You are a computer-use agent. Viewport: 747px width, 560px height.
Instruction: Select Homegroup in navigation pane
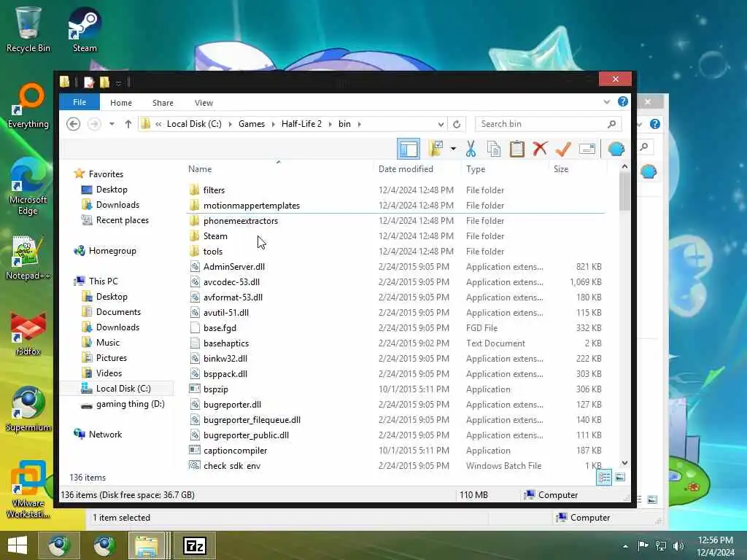[112, 251]
